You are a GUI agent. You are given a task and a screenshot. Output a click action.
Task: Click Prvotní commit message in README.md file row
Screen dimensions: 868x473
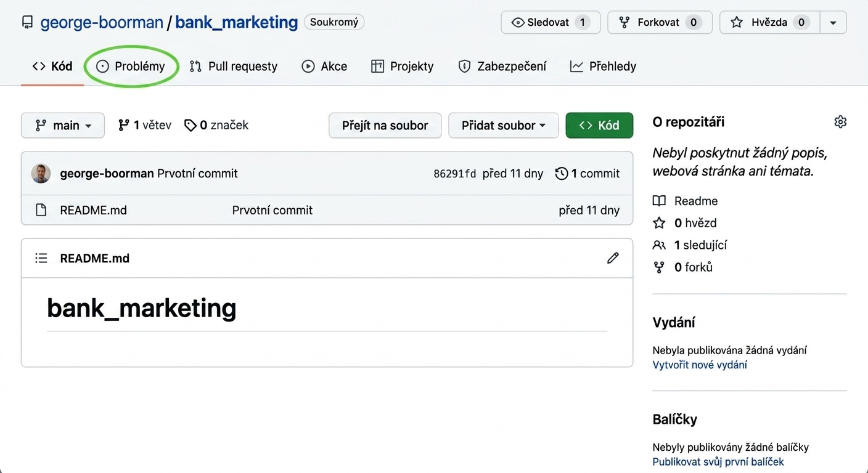(x=272, y=210)
